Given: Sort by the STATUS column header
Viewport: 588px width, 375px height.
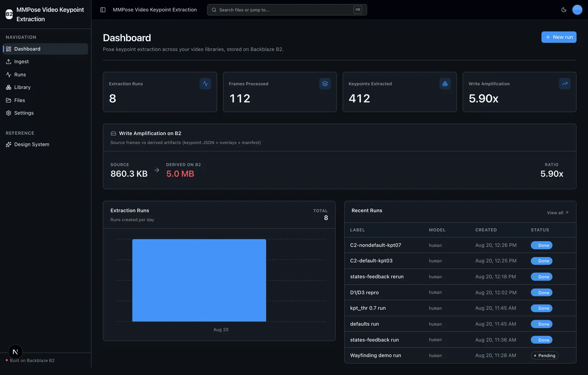Looking at the screenshot, I should click(x=540, y=230).
